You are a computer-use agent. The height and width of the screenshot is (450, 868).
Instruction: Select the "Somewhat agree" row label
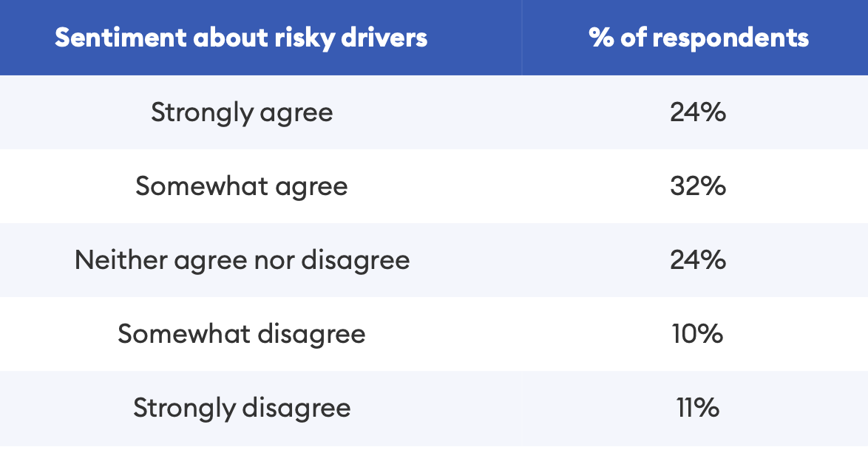pyautogui.click(x=242, y=186)
